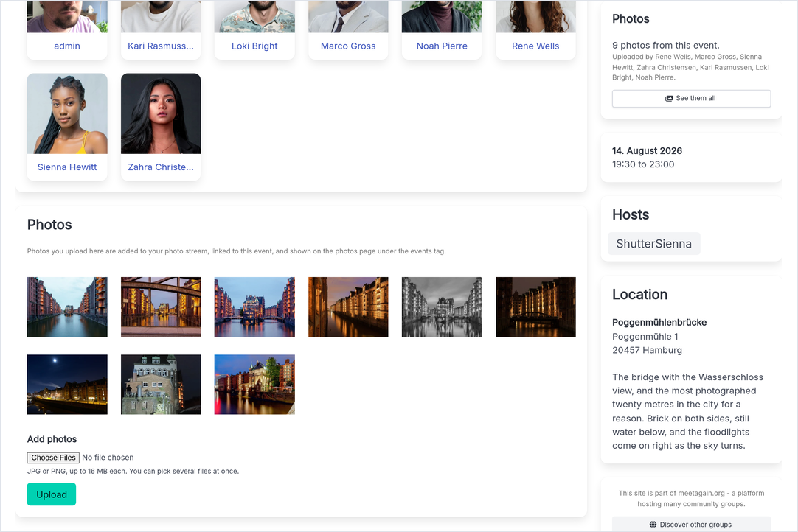Click the 20457 Hamburg address line

pyautogui.click(x=647, y=350)
